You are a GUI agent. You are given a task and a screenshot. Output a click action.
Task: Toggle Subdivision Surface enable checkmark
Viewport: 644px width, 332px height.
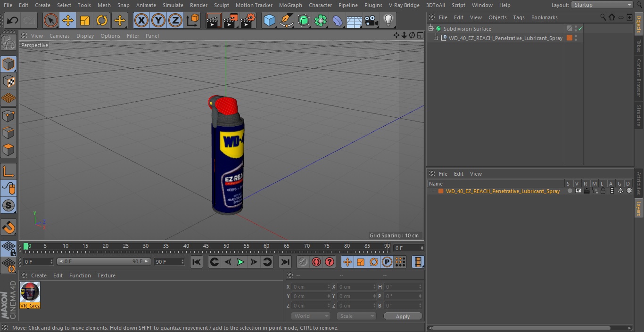click(x=580, y=29)
